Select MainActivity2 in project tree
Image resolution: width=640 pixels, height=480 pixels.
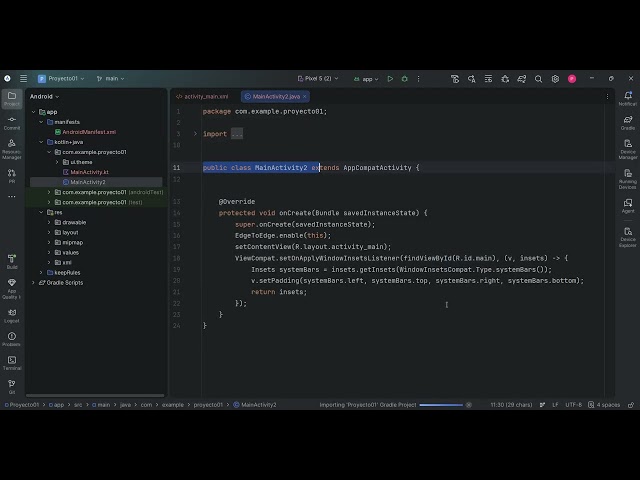[96, 182]
